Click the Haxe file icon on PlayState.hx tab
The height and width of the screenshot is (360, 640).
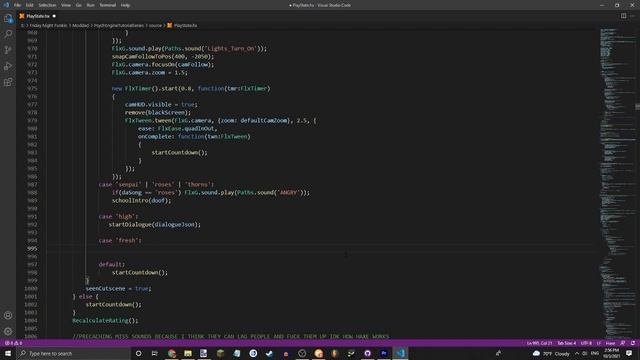click(x=22, y=16)
